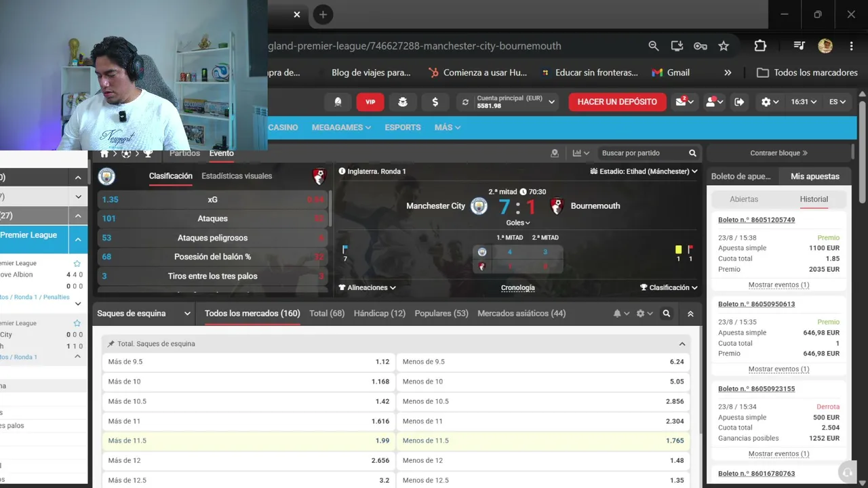Expand the MÁS menu
The height and width of the screenshot is (488, 868).
pyautogui.click(x=448, y=127)
